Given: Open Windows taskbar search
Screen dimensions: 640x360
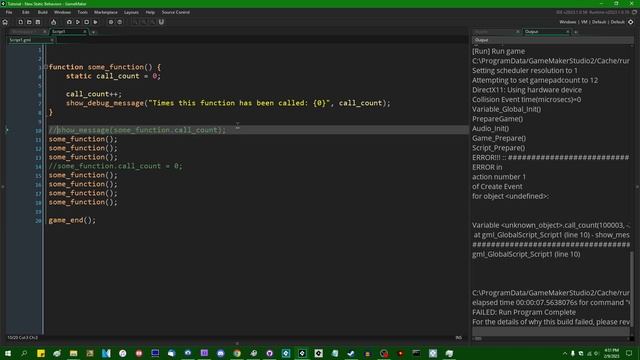Looking at the screenshot, I should (x=24, y=353).
